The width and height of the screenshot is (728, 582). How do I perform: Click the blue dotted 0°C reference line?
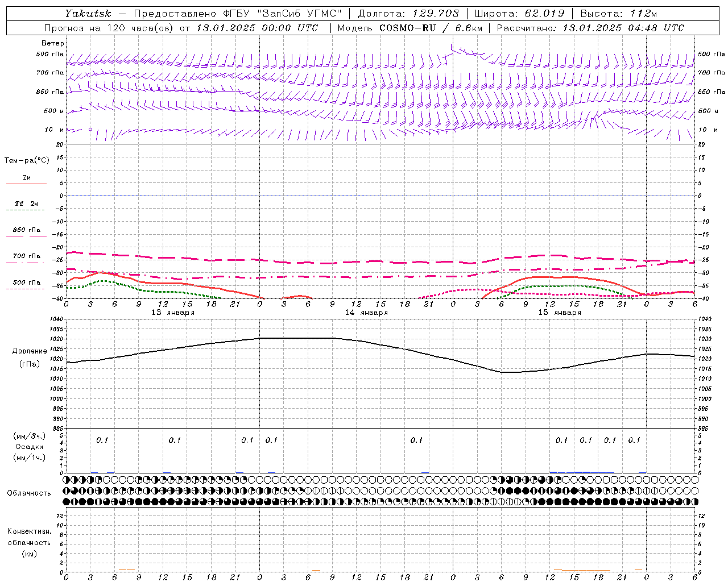(380, 196)
